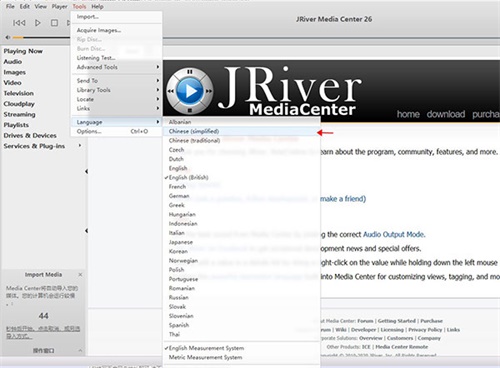Open Television in the sidebar
Screen dimensions: 500x368
click(x=19, y=93)
